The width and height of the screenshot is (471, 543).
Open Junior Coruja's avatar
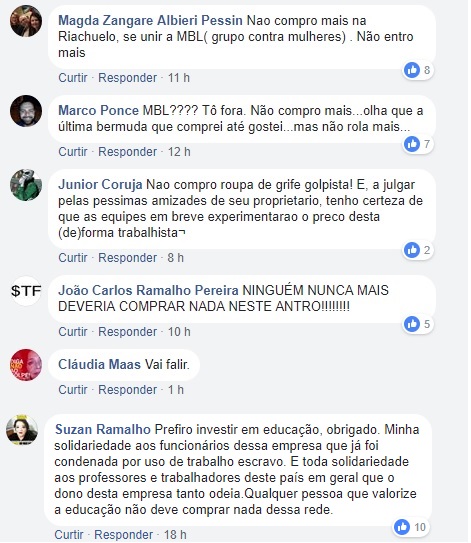pos(26,185)
